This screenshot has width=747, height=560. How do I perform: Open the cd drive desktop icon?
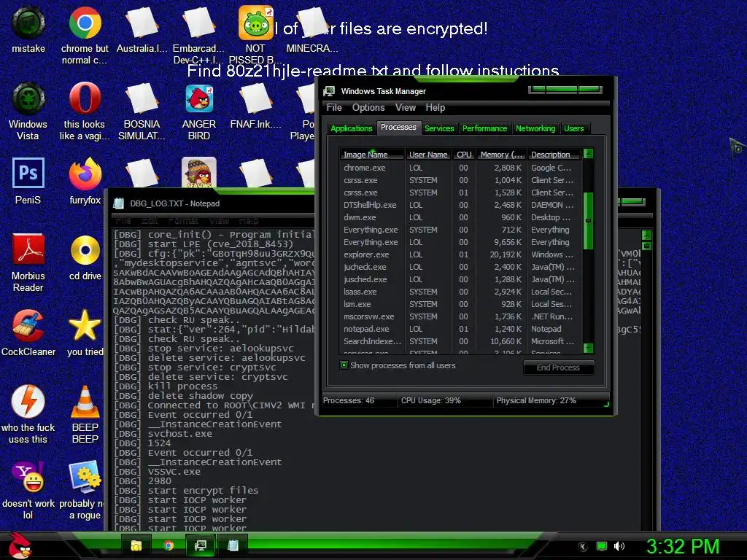pos(85,257)
